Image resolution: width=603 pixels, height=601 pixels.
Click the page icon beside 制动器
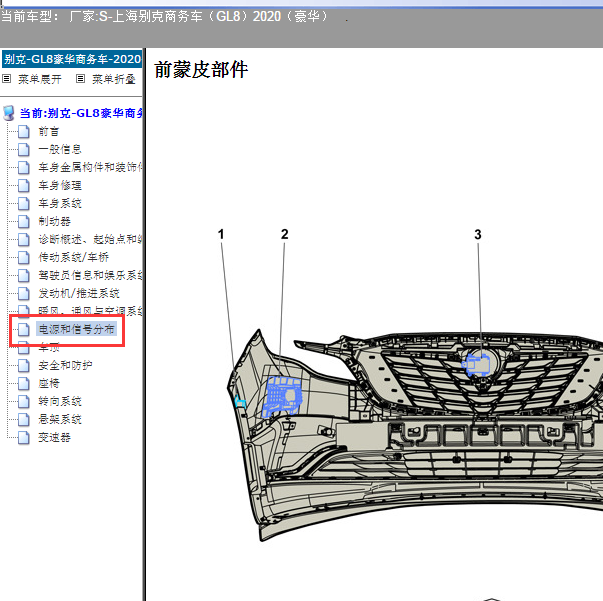tap(24, 221)
